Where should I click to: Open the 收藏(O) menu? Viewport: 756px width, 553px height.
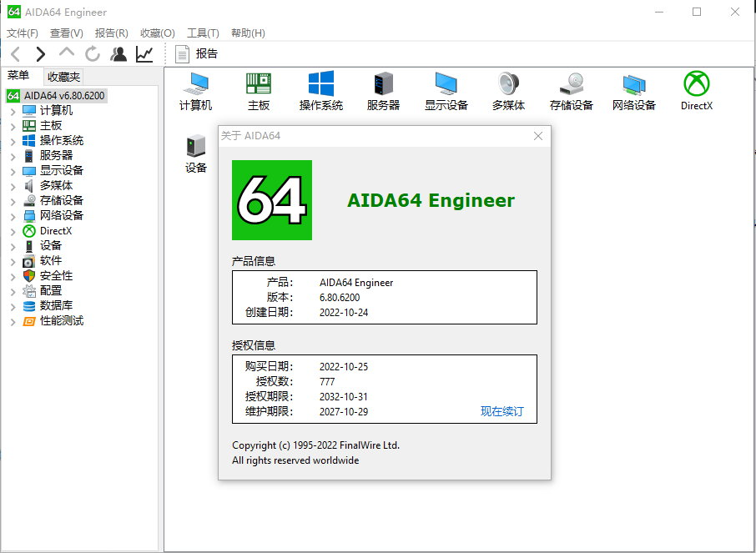click(157, 33)
